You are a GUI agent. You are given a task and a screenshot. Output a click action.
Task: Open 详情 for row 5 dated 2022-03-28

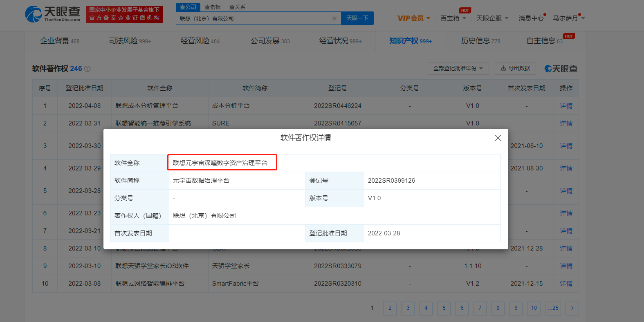(566, 191)
